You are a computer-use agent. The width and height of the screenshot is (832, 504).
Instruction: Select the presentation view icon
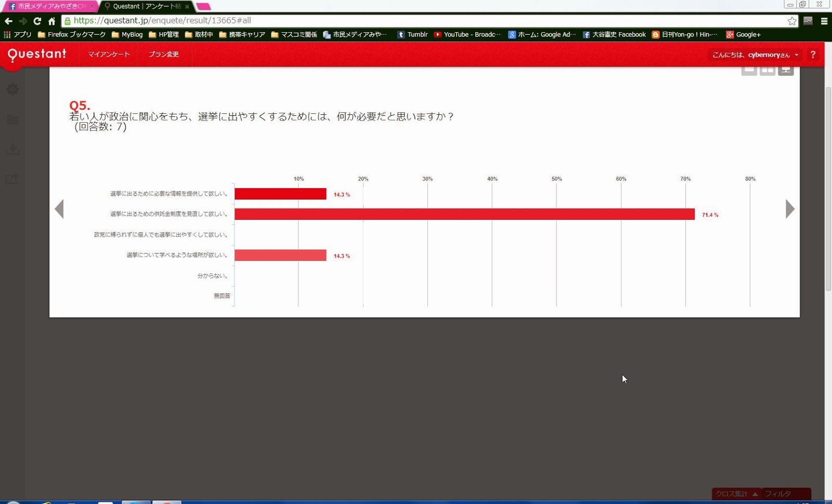point(786,70)
